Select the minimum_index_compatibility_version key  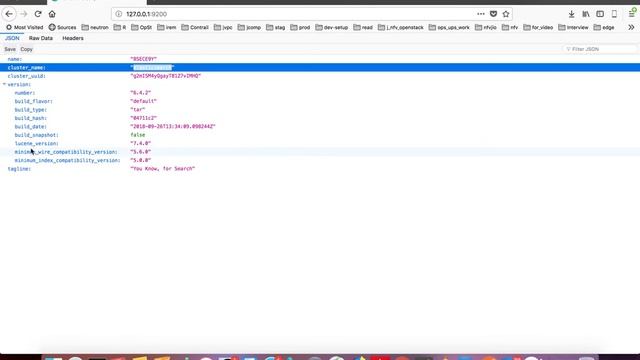(67, 160)
